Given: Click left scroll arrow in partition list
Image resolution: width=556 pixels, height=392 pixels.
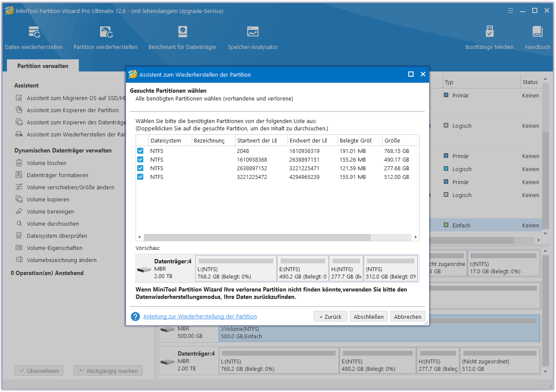Looking at the screenshot, I should (x=139, y=237).
